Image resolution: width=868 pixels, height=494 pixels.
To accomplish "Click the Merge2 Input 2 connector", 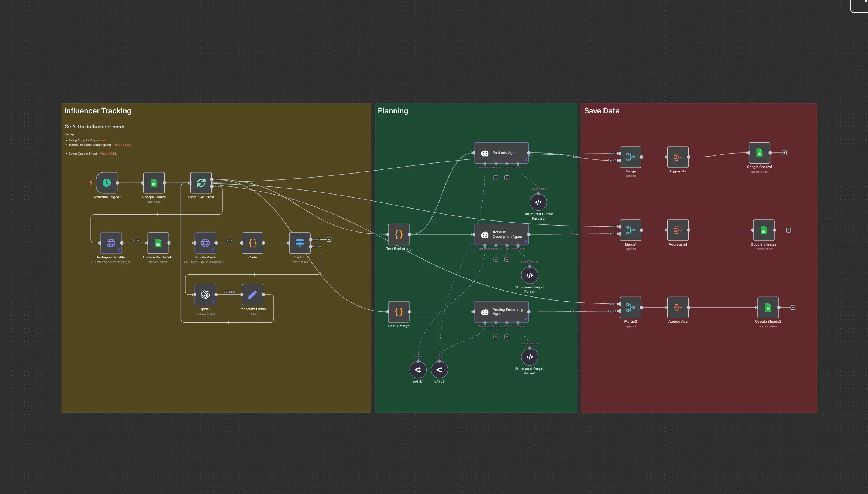I will click(619, 311).
